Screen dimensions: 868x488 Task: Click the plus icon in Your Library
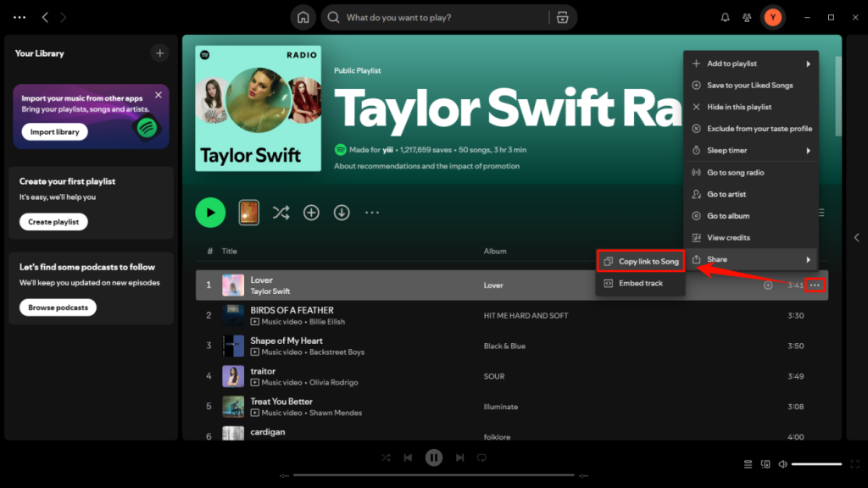[x=160, y=53]
